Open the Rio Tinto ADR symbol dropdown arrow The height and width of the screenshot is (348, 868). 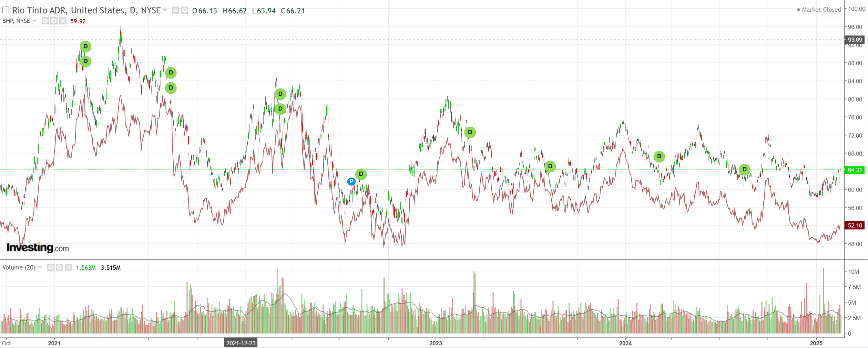coord(165,10)
